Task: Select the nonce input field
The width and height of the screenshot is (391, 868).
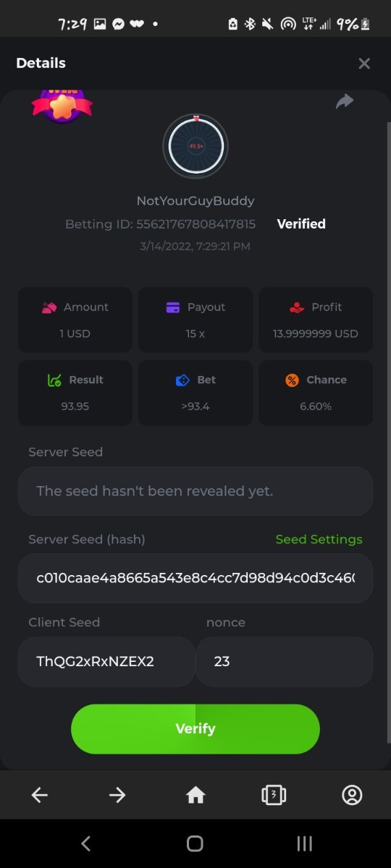Action: [x=285, y=662]
